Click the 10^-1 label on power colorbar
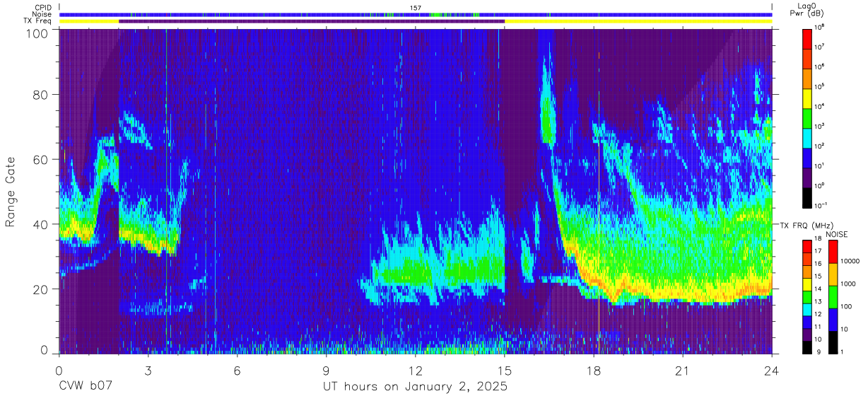The width and height of the screenshot is (868, 401). (821, 206)
